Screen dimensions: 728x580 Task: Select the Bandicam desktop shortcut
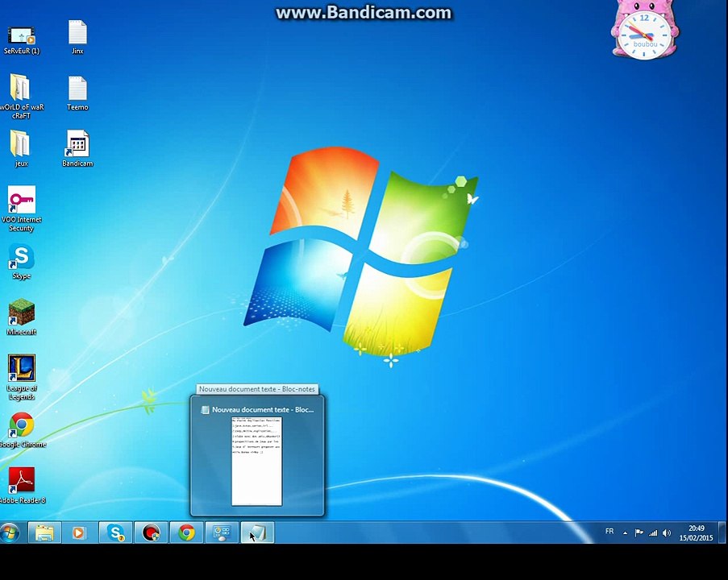77,148
